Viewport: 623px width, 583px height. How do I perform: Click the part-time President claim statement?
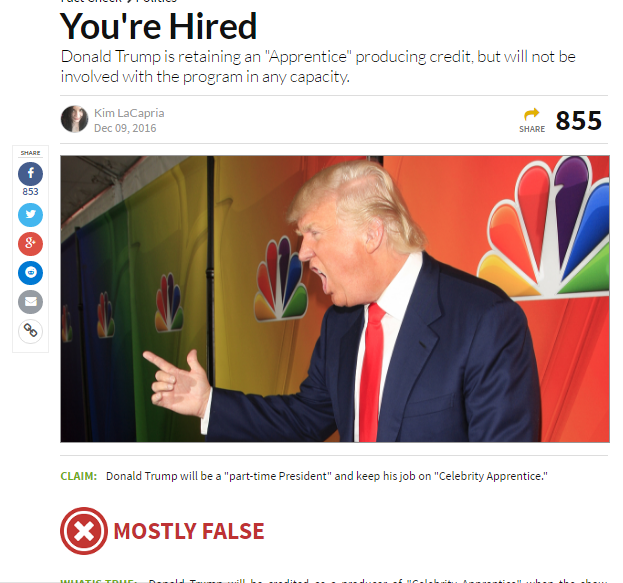tap(327, 476)
